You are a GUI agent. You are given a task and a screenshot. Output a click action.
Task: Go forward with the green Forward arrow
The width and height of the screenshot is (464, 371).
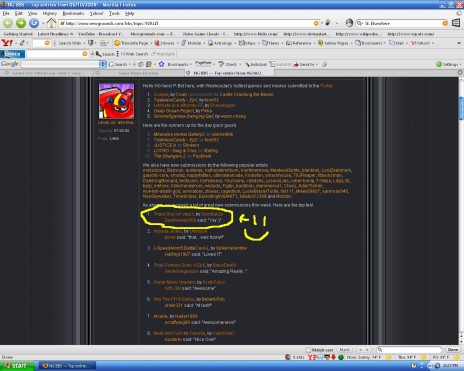[x=21, y=23]
